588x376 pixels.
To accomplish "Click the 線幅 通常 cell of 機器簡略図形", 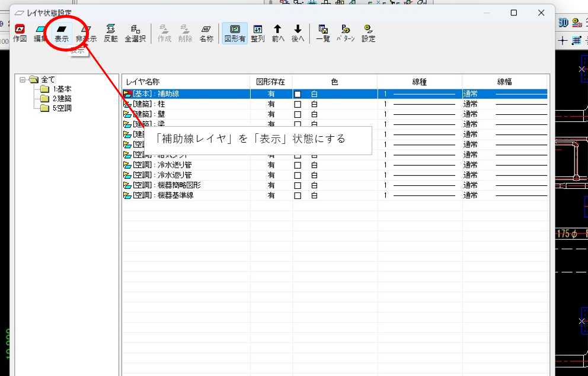I will click(x=504, y=185).
